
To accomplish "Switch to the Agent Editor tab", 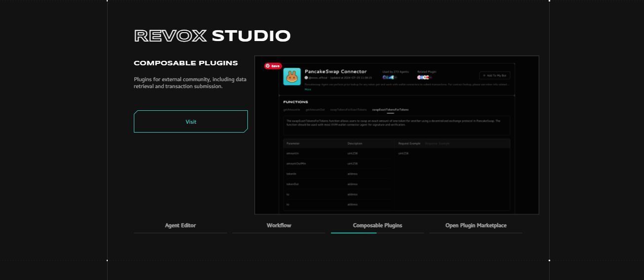I will coord(180,226).
